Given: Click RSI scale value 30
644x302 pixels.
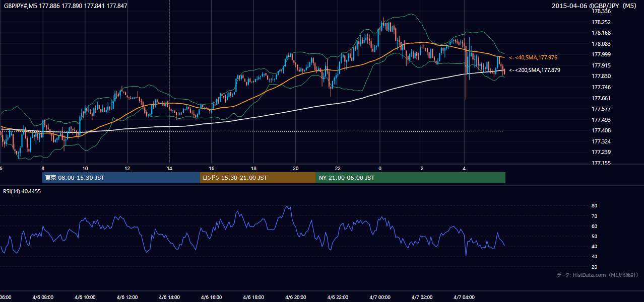Looking at the screenshot, I should click(594, 257).
